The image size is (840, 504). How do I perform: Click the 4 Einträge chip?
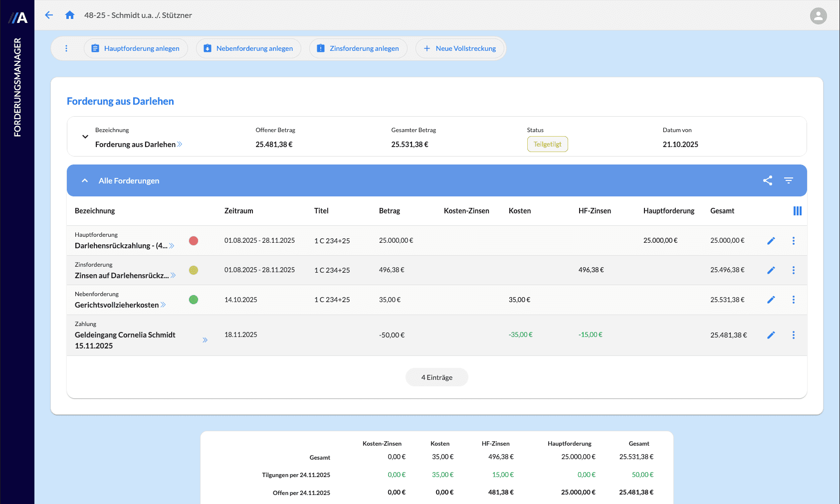coord(437,377)
